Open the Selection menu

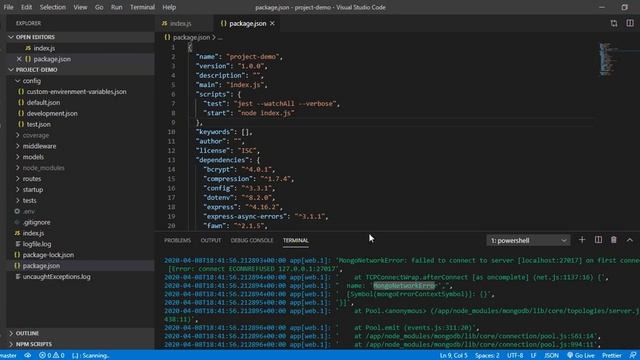point(53,7)
